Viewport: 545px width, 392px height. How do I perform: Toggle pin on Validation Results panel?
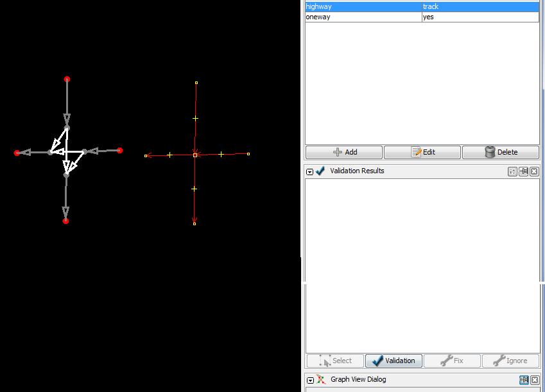pos(524,171)
